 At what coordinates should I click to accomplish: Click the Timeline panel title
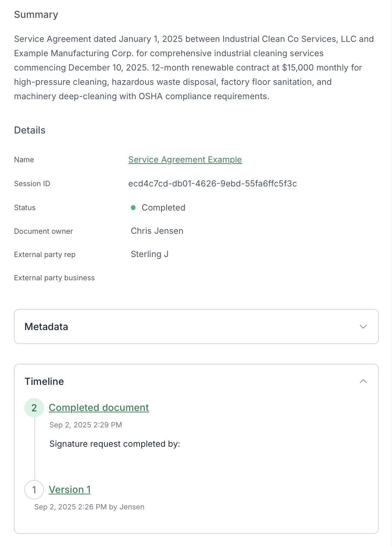[44, 382]
